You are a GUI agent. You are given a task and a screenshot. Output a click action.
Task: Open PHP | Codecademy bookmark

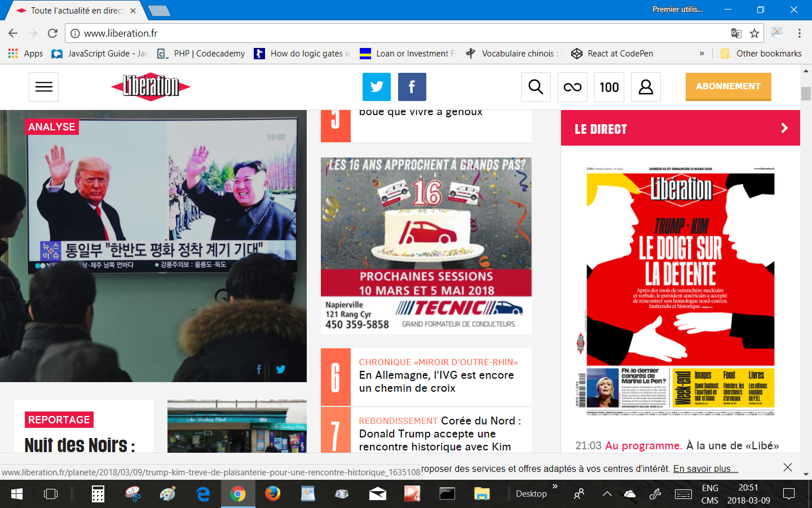[201, 54]
